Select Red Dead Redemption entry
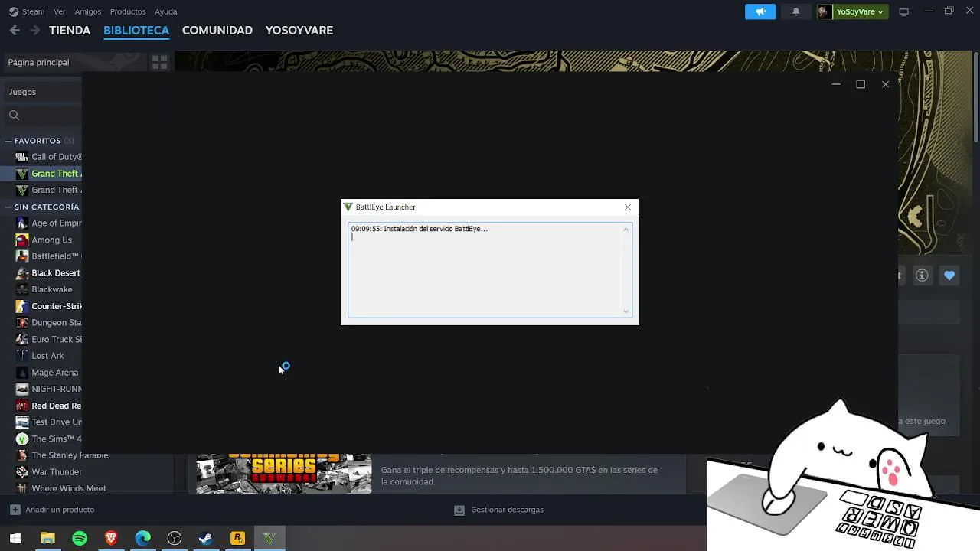Screen dimensions: 980x551 point(57,406)
